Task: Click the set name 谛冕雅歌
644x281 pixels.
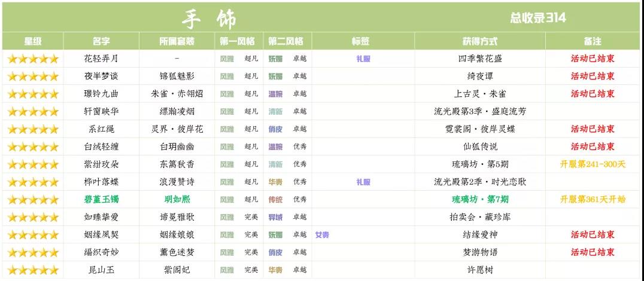Action: coord(177,218)
